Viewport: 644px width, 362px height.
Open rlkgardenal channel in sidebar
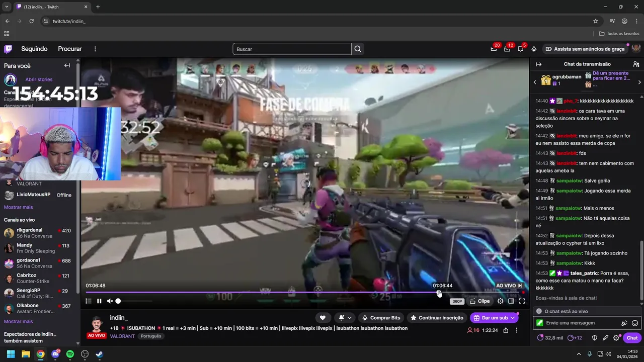(x=38, y=233)
